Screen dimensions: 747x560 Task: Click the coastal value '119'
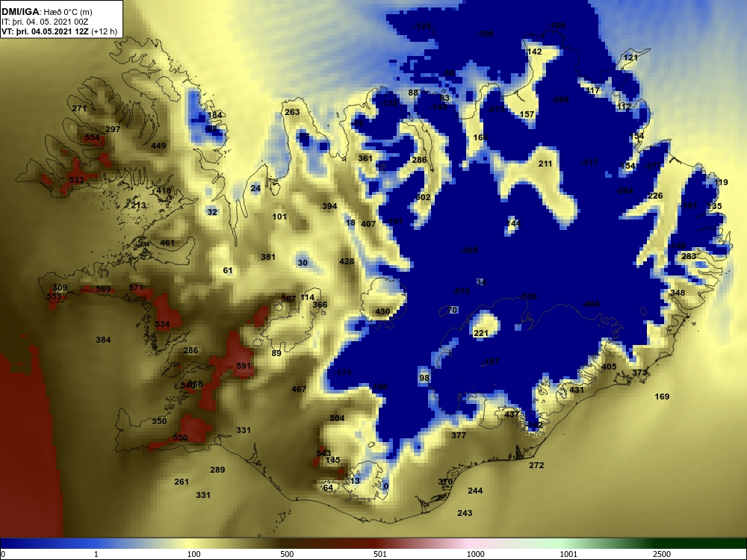point(722,182)
